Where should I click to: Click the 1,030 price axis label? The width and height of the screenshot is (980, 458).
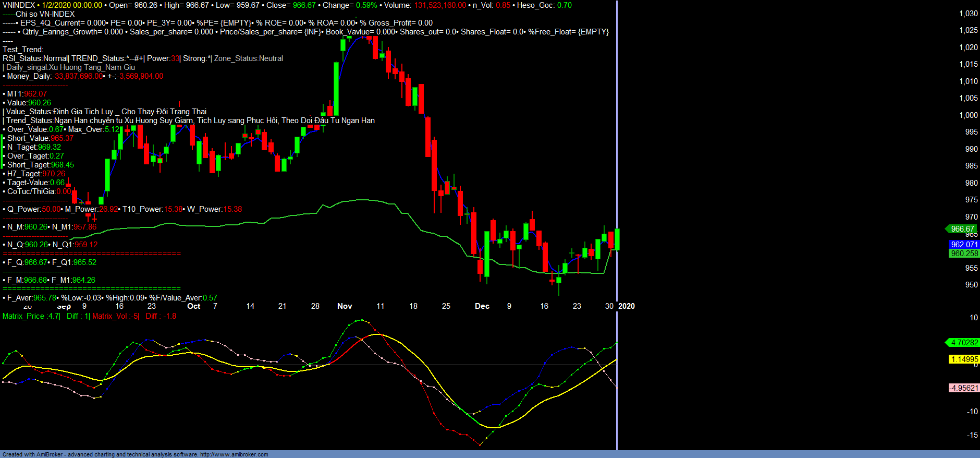(x=969, y=14)
